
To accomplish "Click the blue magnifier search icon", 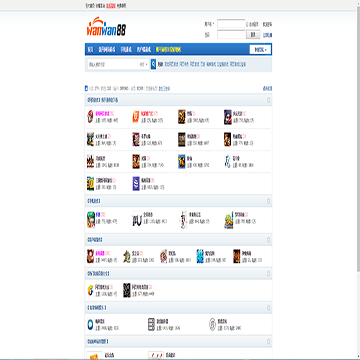I will pyautogui.click(x=153, y=64).
